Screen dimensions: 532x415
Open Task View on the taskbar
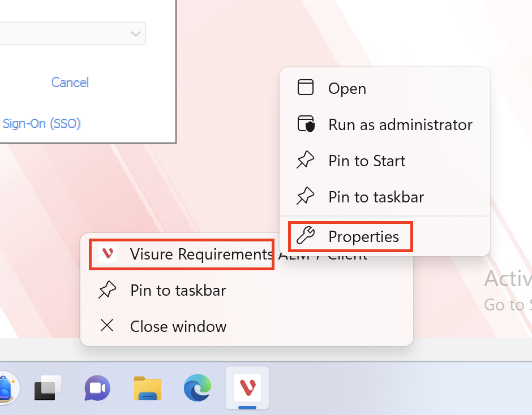coord(48,388)
